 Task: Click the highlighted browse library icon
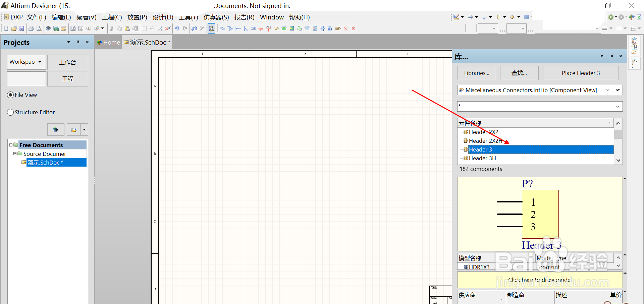point(211,28)
